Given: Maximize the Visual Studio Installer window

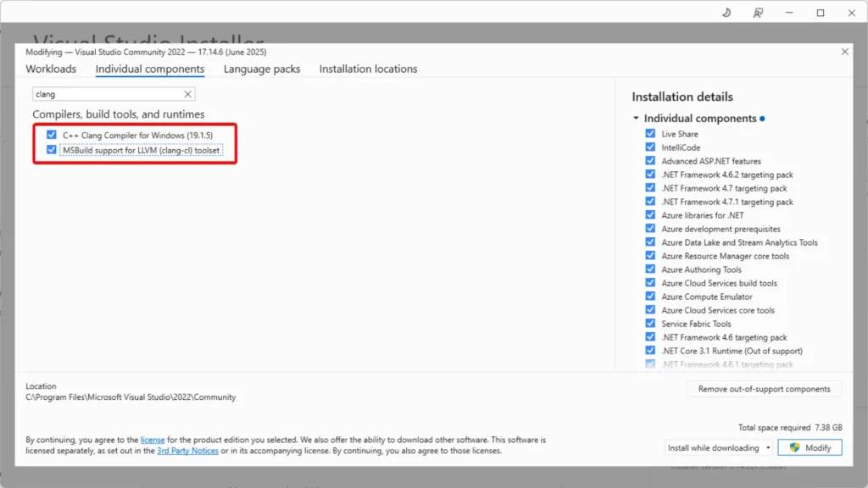Looking at the screenshot, I should (x=821, y=13).
